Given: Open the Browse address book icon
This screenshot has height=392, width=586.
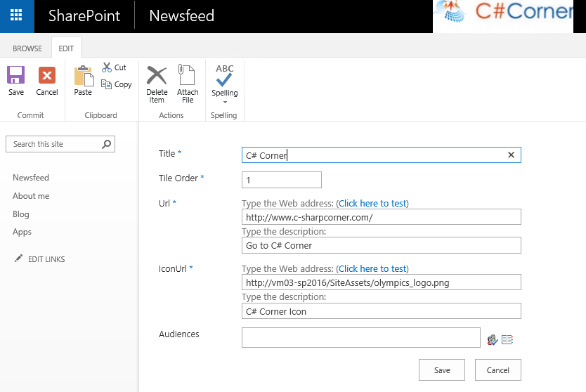Looking at the screenshot, I should coord(507,340).
